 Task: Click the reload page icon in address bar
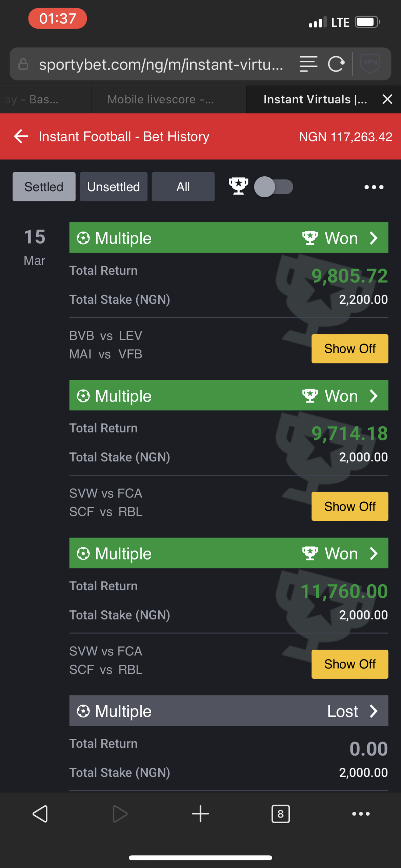(336, 64)
